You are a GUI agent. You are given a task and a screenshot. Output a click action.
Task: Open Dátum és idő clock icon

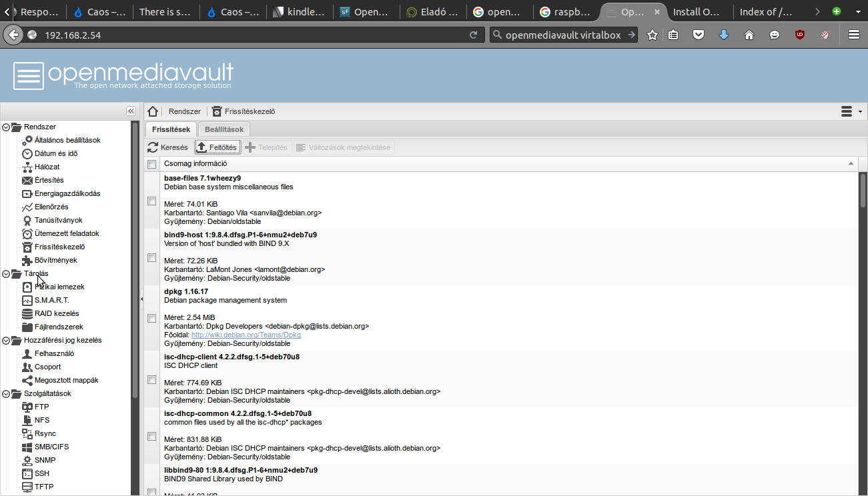tap(27, 153)
